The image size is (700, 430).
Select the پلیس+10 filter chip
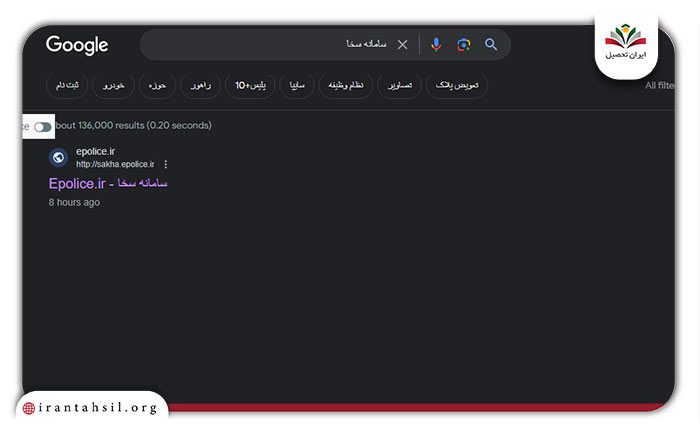coord(250,85)
